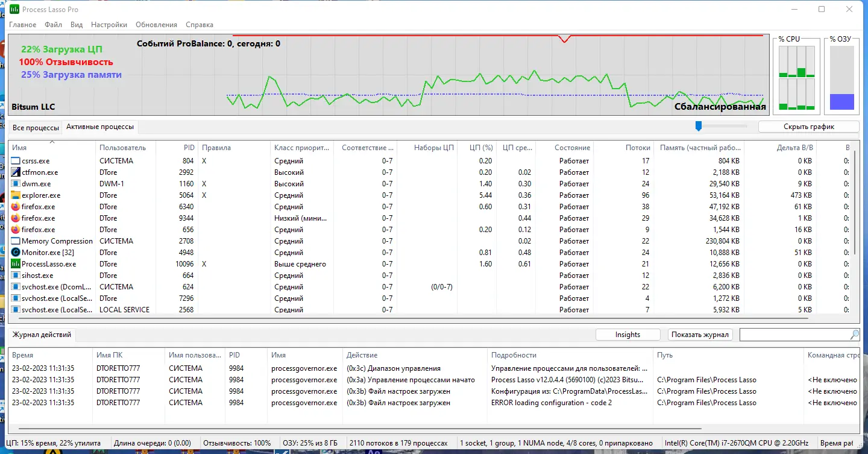Click the ctfmon.exe process icon
The height and width of the screenshot is (454, 868).
point(16,172)
